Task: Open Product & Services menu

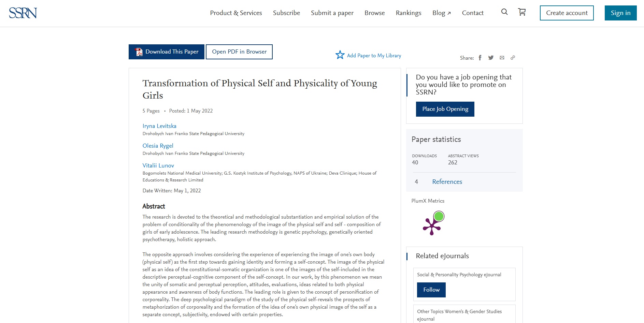Action: click(236, 13)
